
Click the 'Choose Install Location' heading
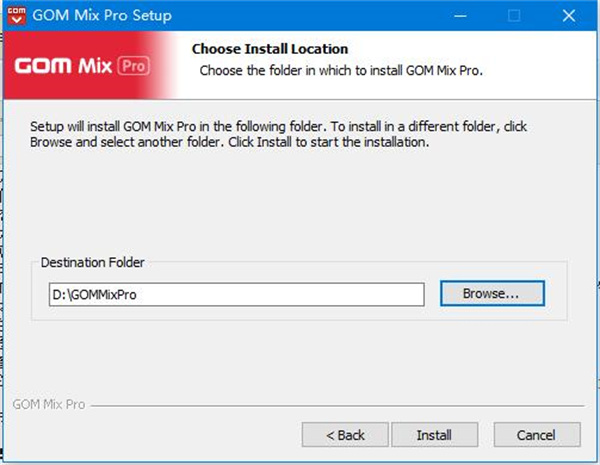pyautogui.click(x=270, y=49)
